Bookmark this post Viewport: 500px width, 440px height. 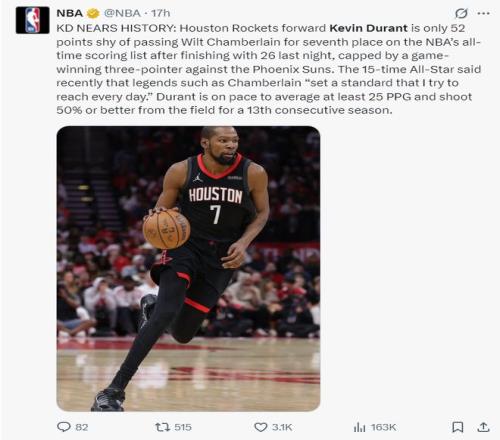[457, 427]
